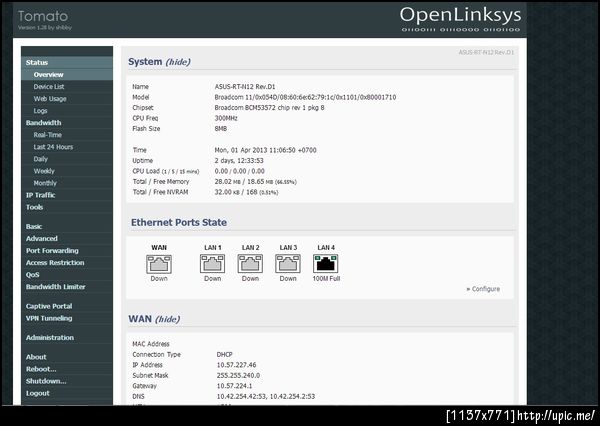Viewport: 600px width, 426px height.
Task: Open the About page
Action: [x=36, y=357]
